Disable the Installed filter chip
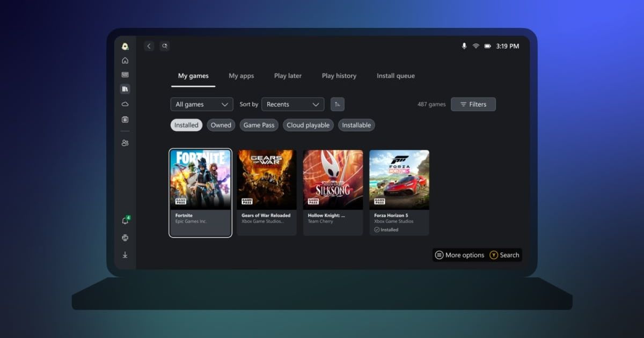This screenshot has width=644, height=338. pos(186,124)
